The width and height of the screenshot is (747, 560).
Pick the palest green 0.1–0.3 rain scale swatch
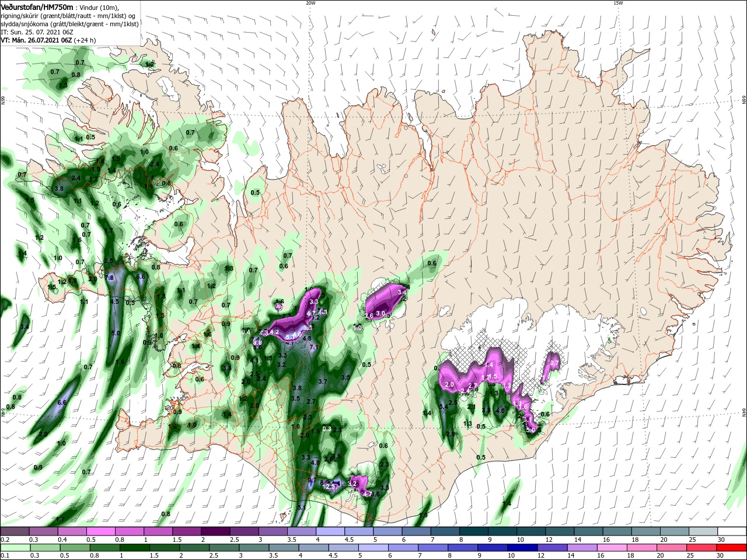point(15,547)
